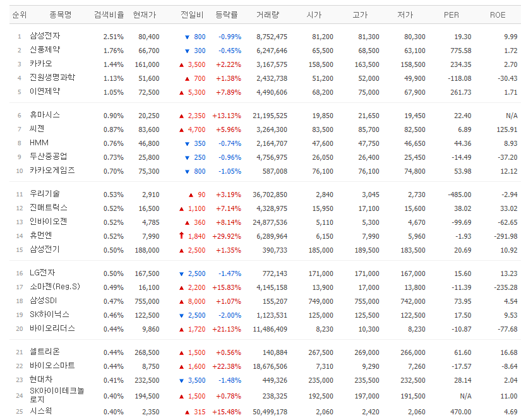Click 휴먼엔 ROE value -291.98

[x=506, y=236]
